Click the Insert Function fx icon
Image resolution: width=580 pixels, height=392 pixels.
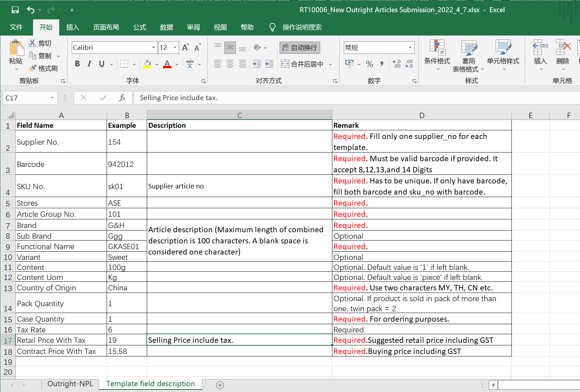[122, 98]
